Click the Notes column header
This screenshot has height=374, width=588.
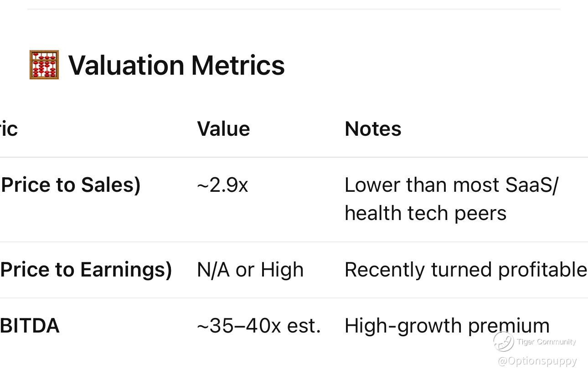(373, 129)
